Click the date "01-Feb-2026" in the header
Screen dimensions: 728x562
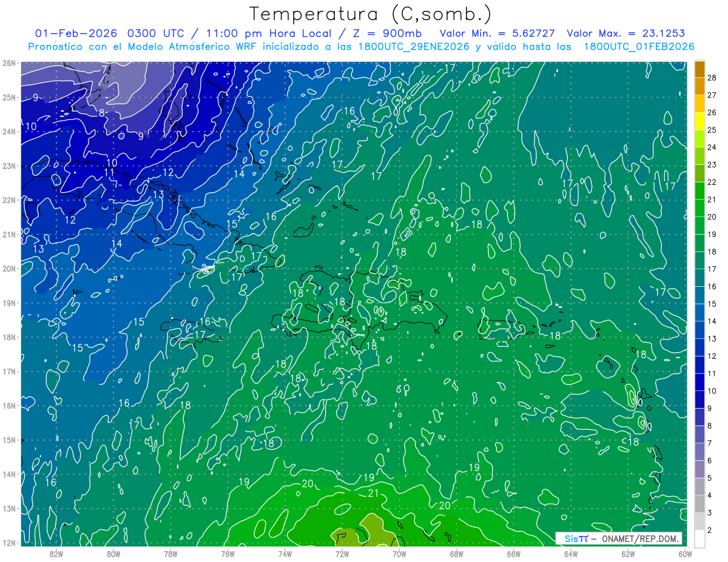(x=77, y=33)
